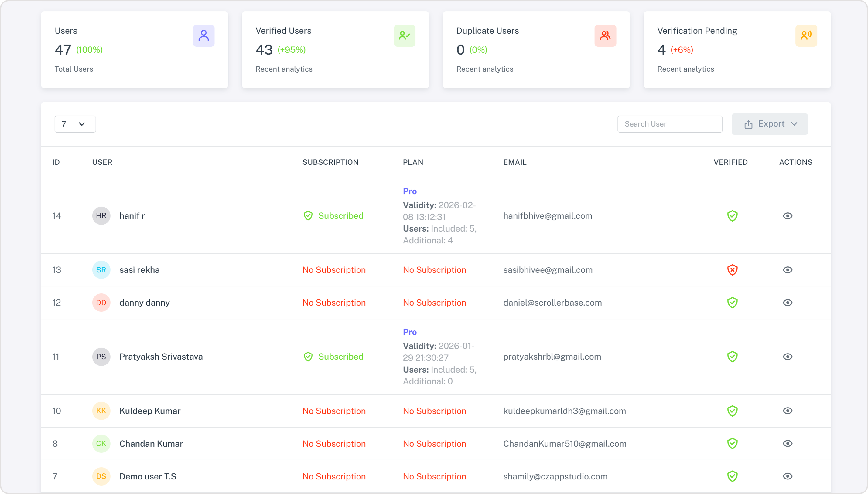The image size is (868, 494).
Task: Click hanif r's green verified shield
Action: pos(732,216)
